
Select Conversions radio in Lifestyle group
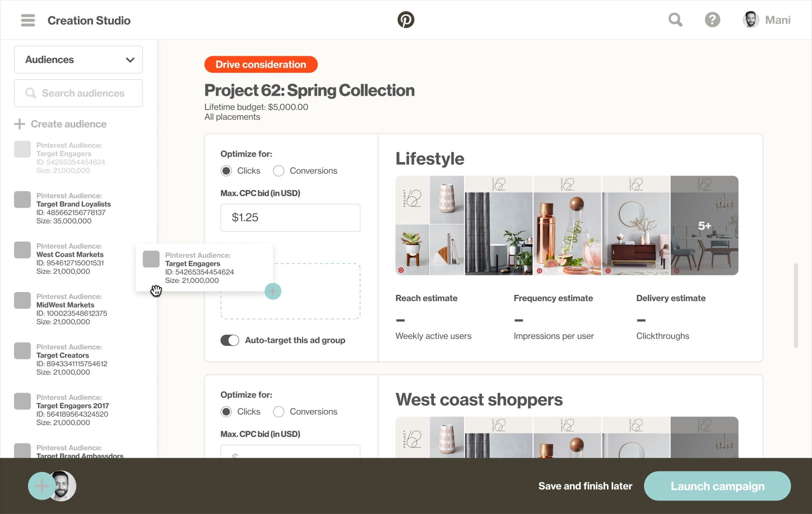(x=278, y=171)
